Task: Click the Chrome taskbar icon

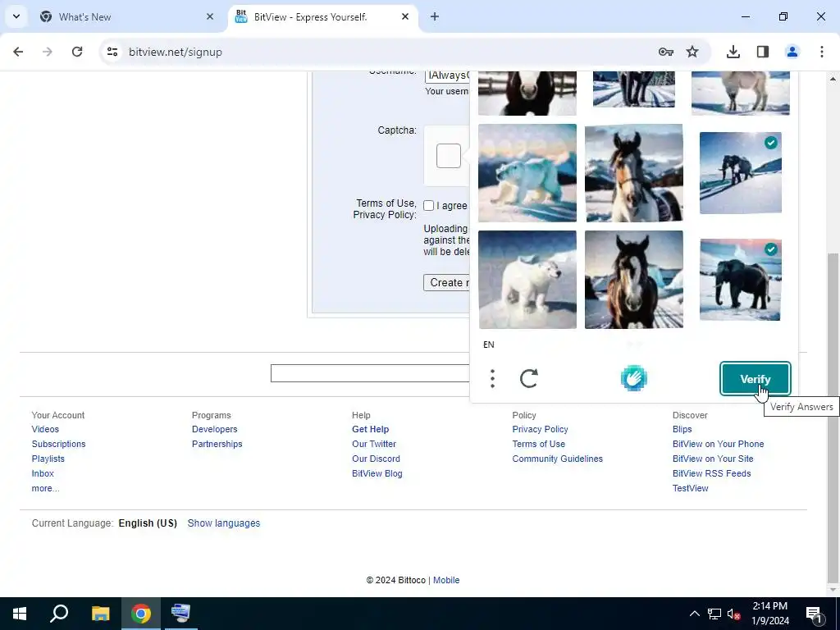Action: (141, 614)
